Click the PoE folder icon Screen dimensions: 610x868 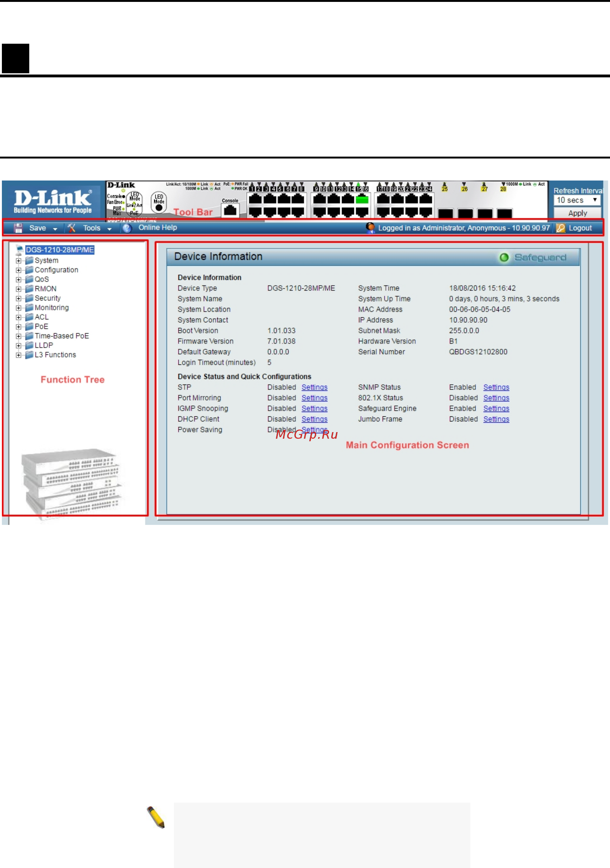29,327
